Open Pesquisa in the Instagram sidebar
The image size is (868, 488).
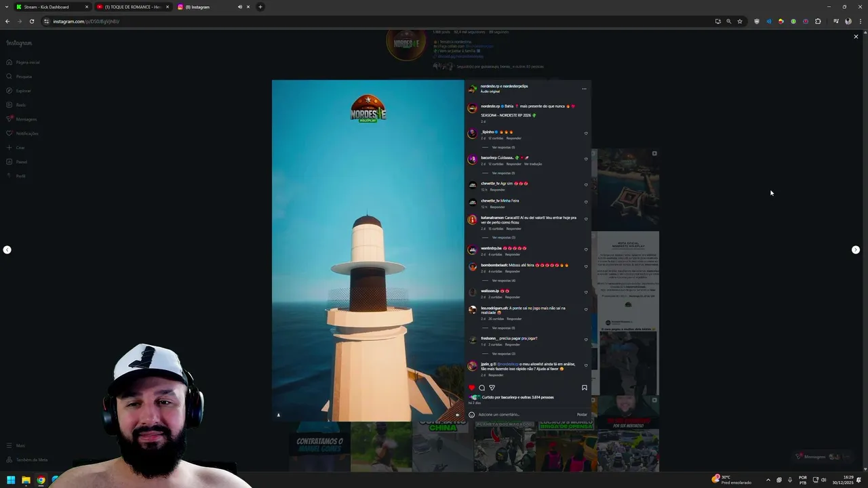point(19,77)
